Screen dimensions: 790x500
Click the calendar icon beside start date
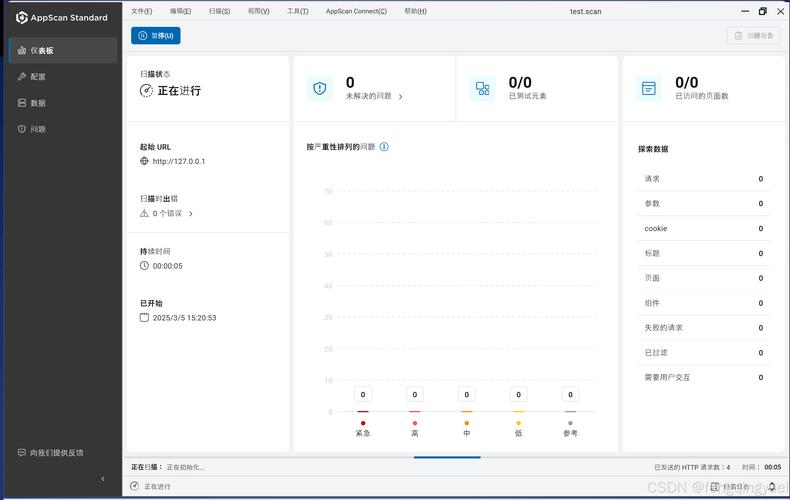[144, 318]
